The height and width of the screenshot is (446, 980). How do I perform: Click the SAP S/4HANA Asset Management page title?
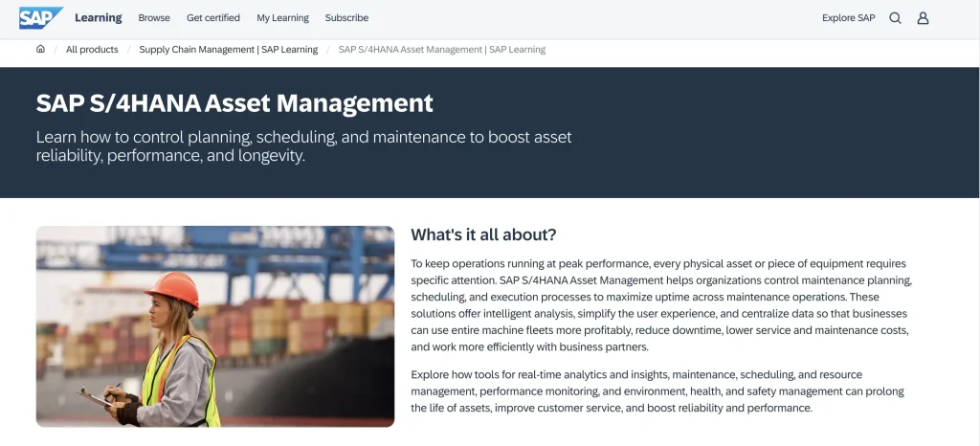234,103
